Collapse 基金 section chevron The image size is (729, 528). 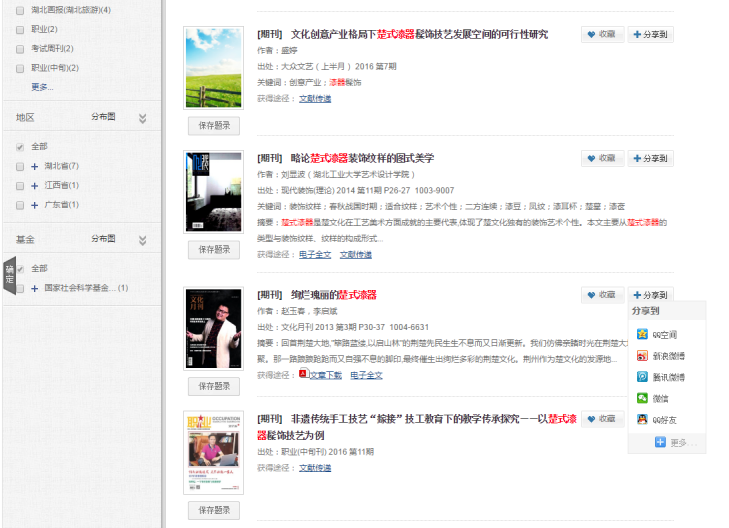(143, 240)
